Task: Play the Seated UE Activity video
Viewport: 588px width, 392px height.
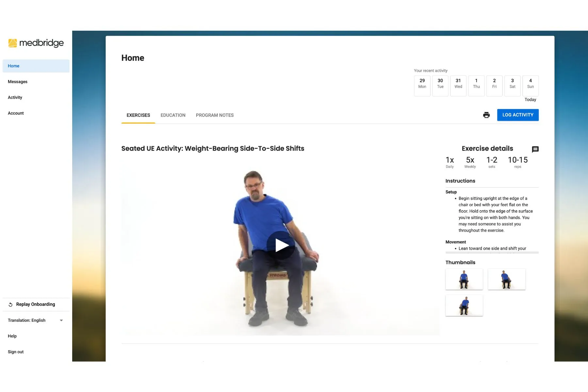Action: (281, 244)
